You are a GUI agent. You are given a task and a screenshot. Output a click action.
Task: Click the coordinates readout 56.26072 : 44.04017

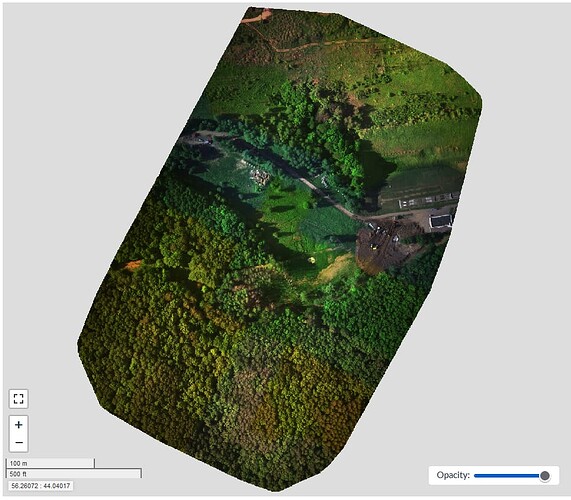41,485
